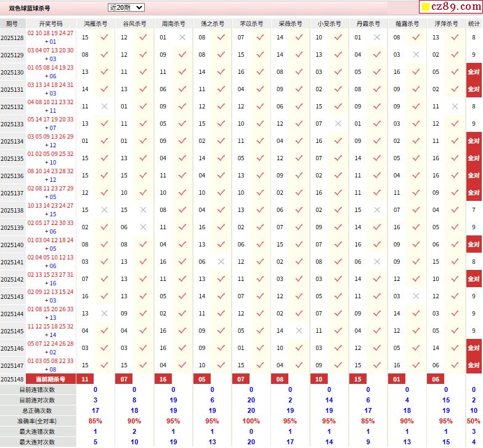Click the cross mark for 薤露杀号 in row 2025129
483x448 pixels.
pos(416,55)
